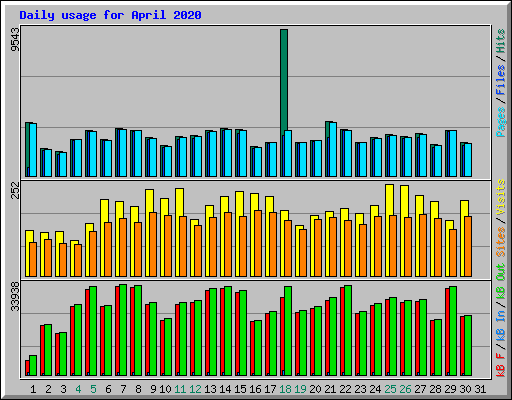Click weekend day 26 label
Viewport: 512px width, 400px height.
pos(405,389)
